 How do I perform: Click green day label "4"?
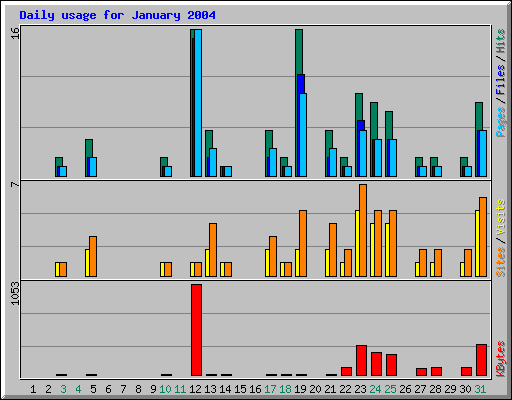[x=78, y=389]
